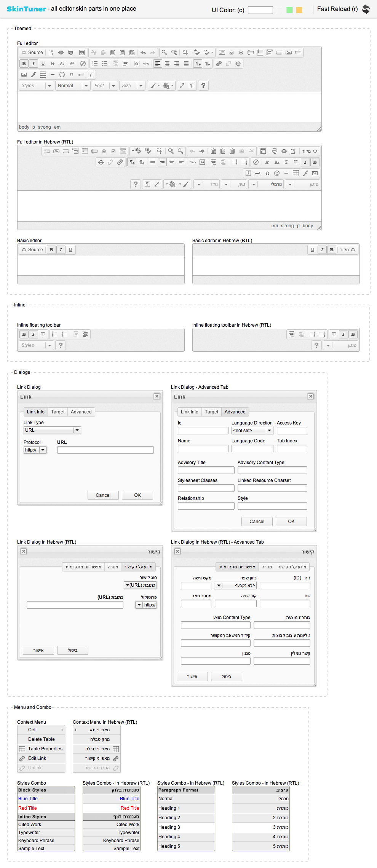Switch to Advanced tab in first Link dialog

(81, 412)
